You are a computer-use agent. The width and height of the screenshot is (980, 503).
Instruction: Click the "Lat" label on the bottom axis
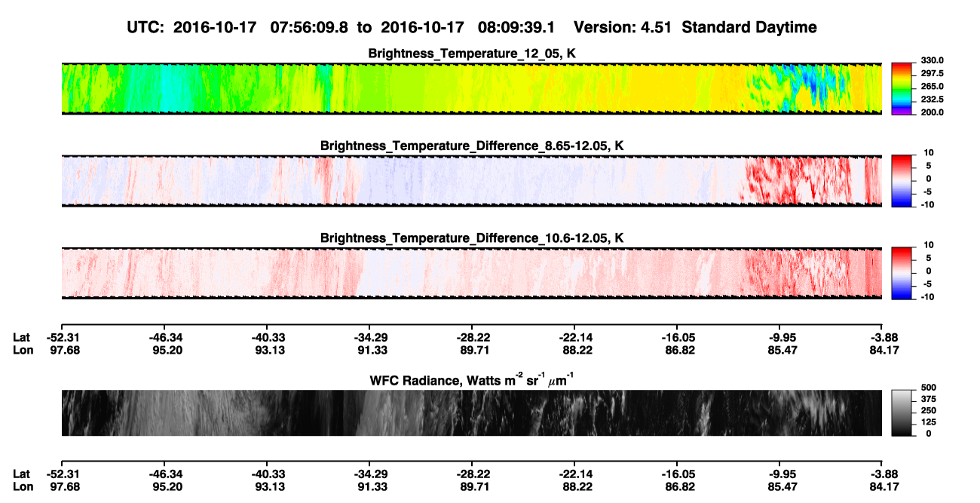pyautogui.click(x=22, y=474)
